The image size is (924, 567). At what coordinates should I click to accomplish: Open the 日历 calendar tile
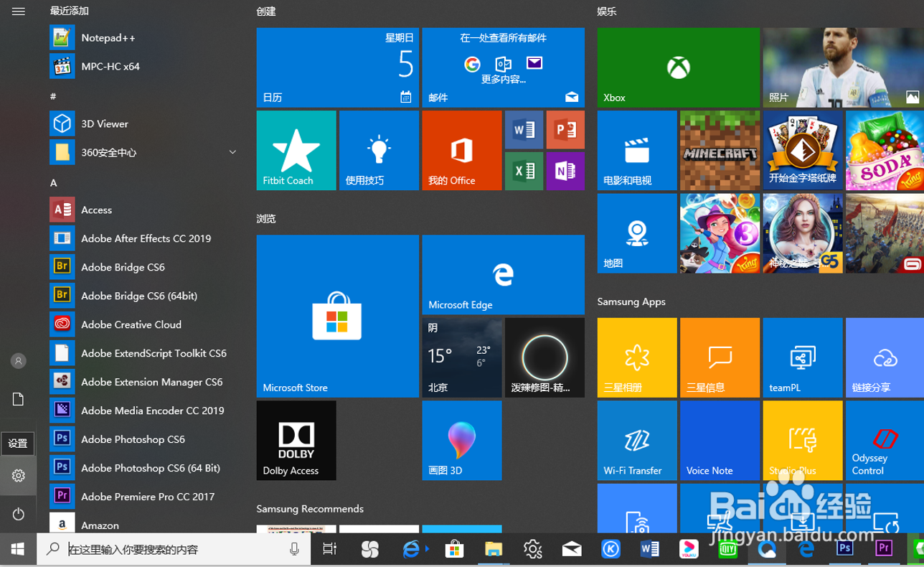[x=337, y=67]
